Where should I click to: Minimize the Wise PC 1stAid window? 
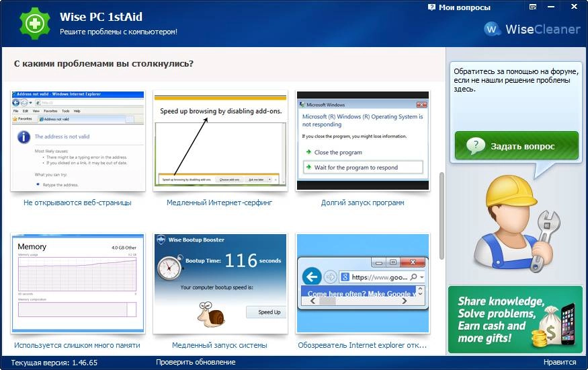(551, 7)
